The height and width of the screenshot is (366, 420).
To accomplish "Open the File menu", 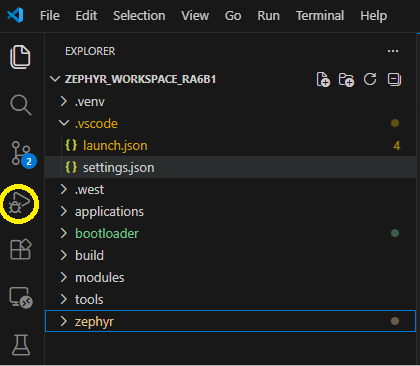I will pos(50,16).
